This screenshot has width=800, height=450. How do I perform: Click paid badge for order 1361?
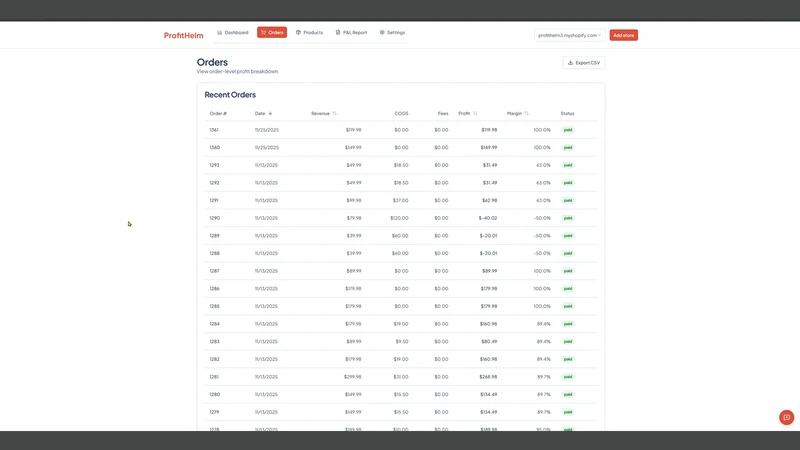click(x=568, y=130)
